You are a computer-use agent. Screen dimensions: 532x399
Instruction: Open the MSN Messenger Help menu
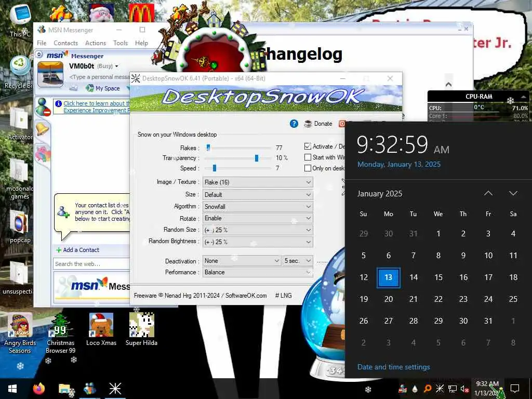pyautogui.click(x=141, y=43)
